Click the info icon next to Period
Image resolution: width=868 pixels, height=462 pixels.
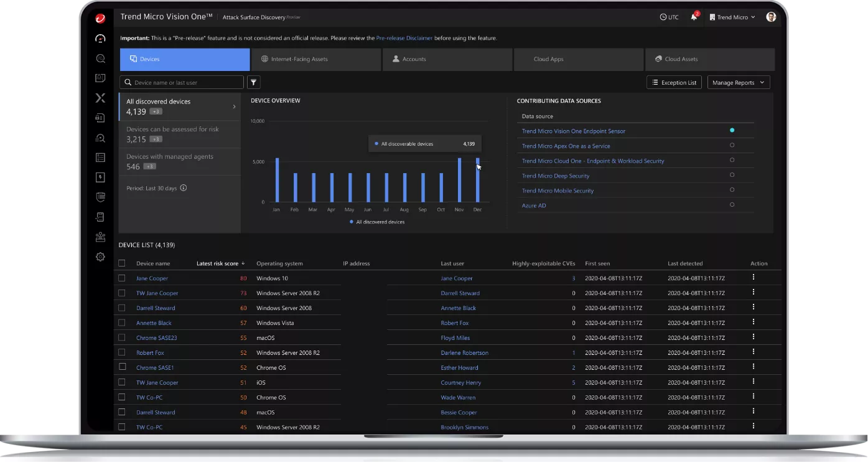183,188
